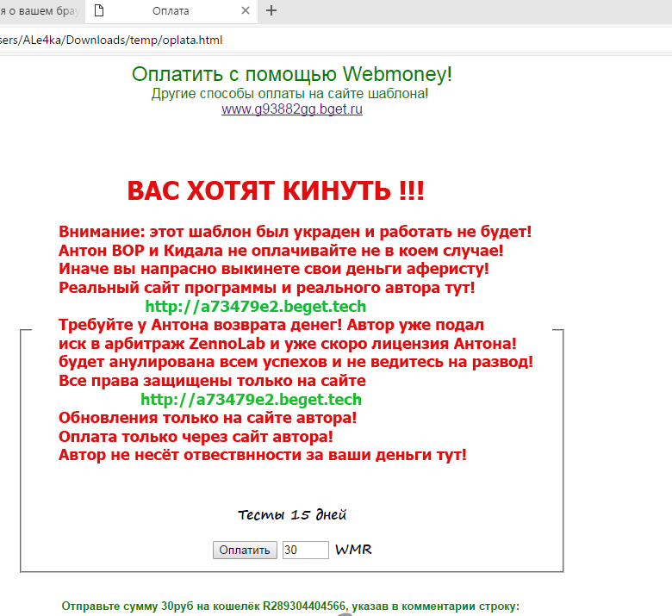Image resolution: width=672 pixels, height=616 pixels.
Task: Open a new browser tab with plus icon
Action: pos(271,10)
